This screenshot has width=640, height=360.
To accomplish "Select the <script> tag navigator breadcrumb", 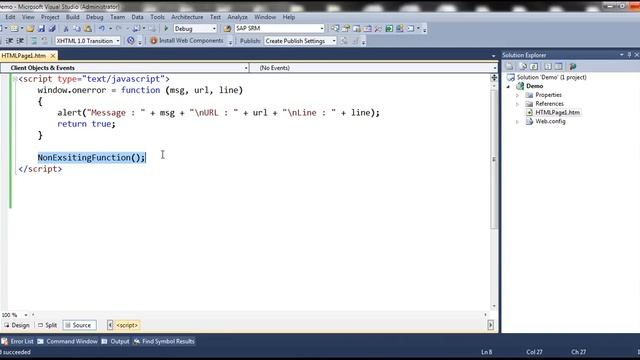I will tap(127, 325).
